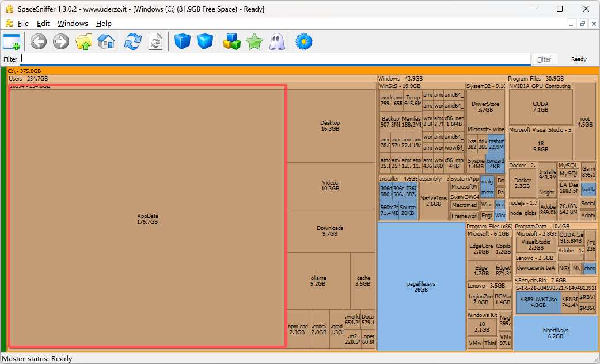600x364 pixels.
Task: Select the .codex 2.0GB block
Action: (319, 329)
